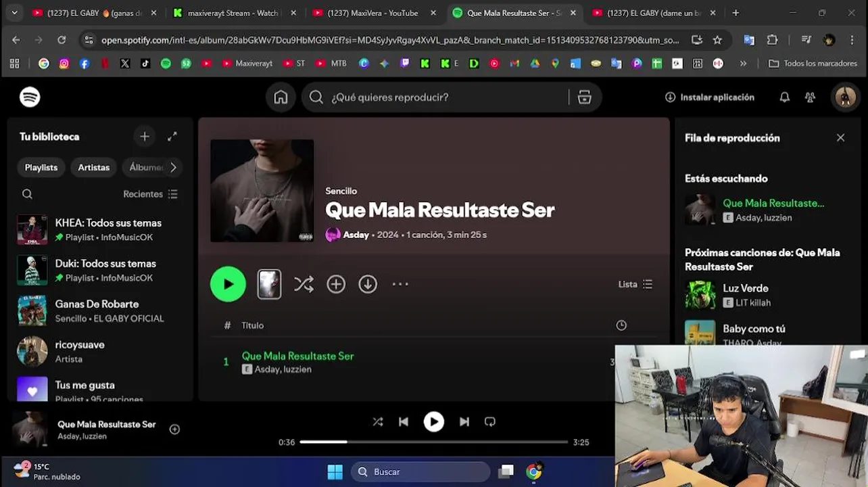Select the Playlists filter chip
The image size is (868, 487).
pos(41,168)
